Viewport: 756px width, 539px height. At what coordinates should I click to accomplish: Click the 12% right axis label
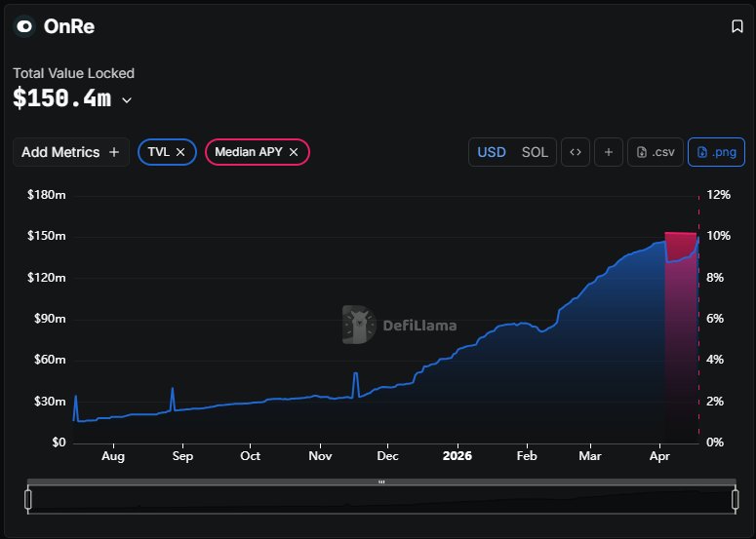(718, 195)
